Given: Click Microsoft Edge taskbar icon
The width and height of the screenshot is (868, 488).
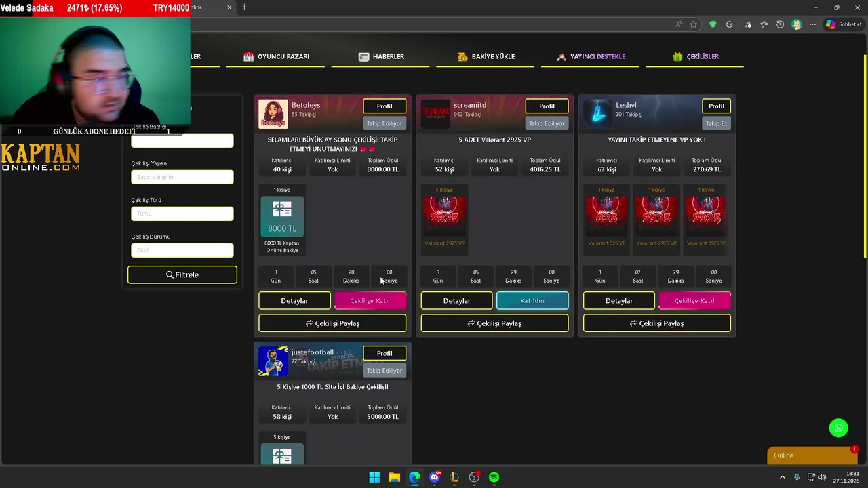Looking at the screenshot, I should pyautogui.click(x=414, y=477).
